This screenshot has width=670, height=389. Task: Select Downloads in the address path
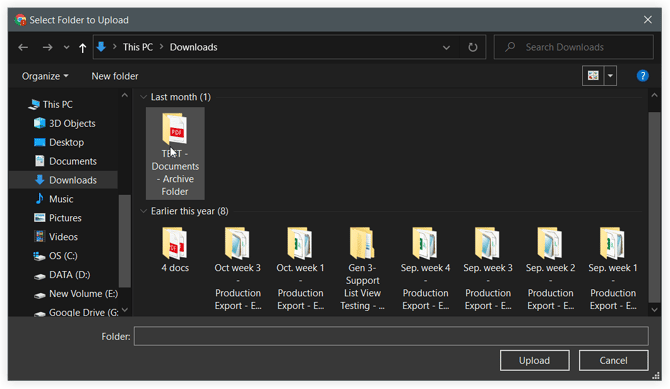(194, 47)
